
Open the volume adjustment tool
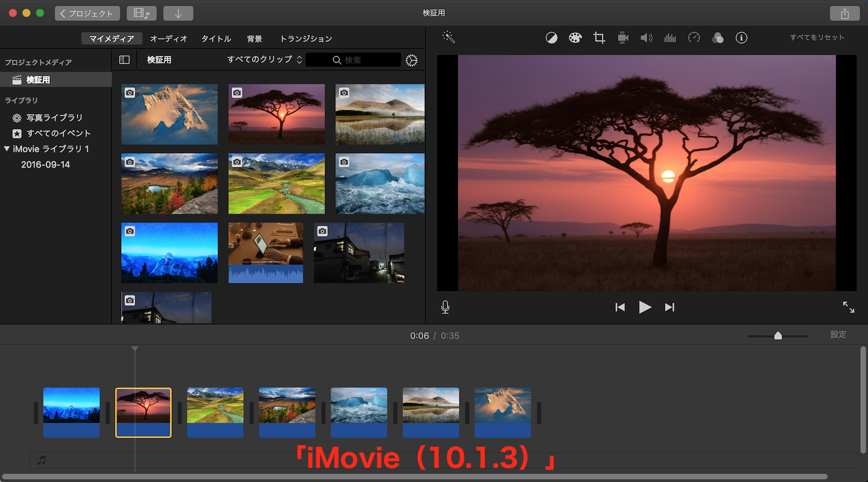pos(646,37)
